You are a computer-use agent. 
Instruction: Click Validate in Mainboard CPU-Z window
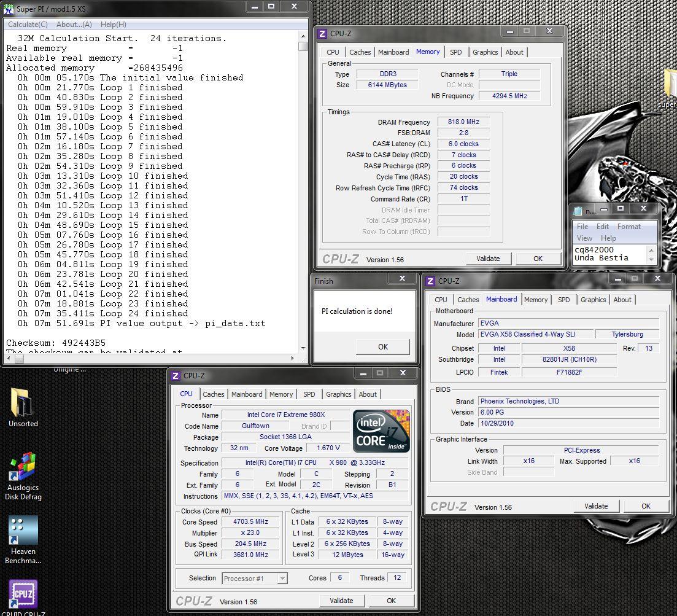point(596,506)
